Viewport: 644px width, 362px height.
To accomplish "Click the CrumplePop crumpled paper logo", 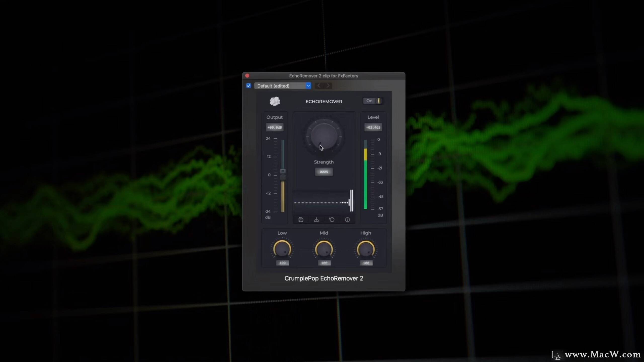I will (x=275, y=101).
